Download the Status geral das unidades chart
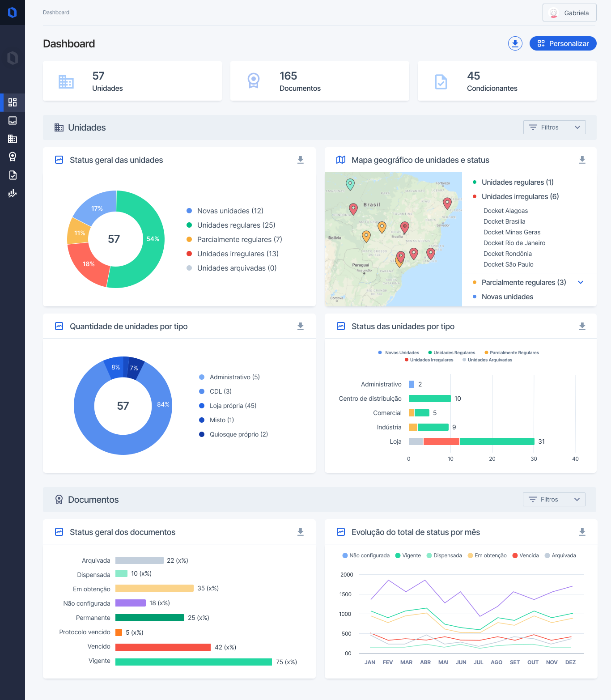The height and width of the screenshot is (700, 611). [x=301, y=160]
